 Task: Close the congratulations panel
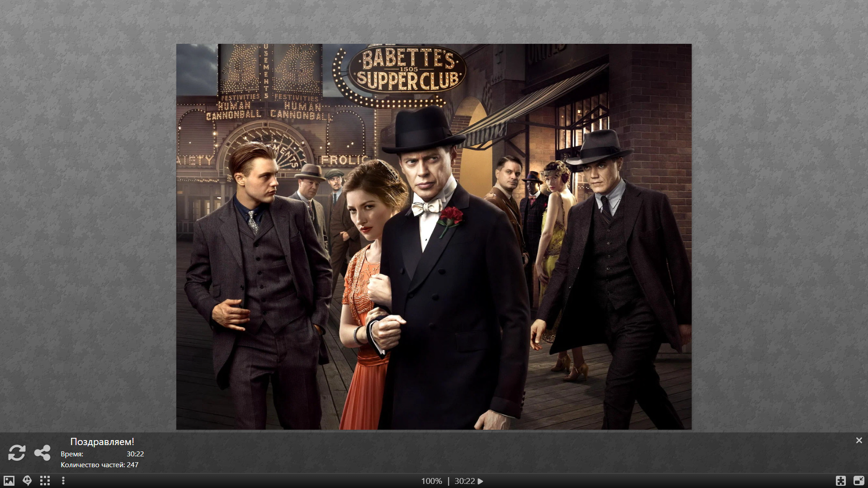(859, 440)
